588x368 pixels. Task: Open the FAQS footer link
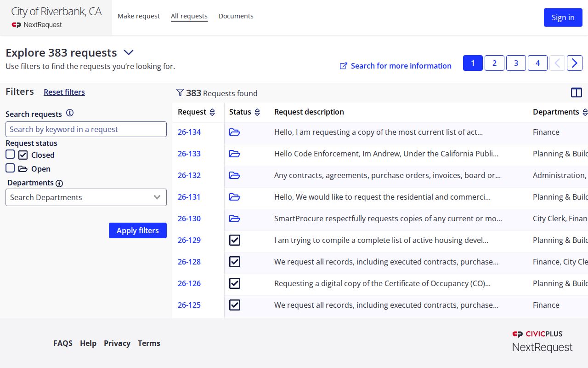click(x=63, y=343)
